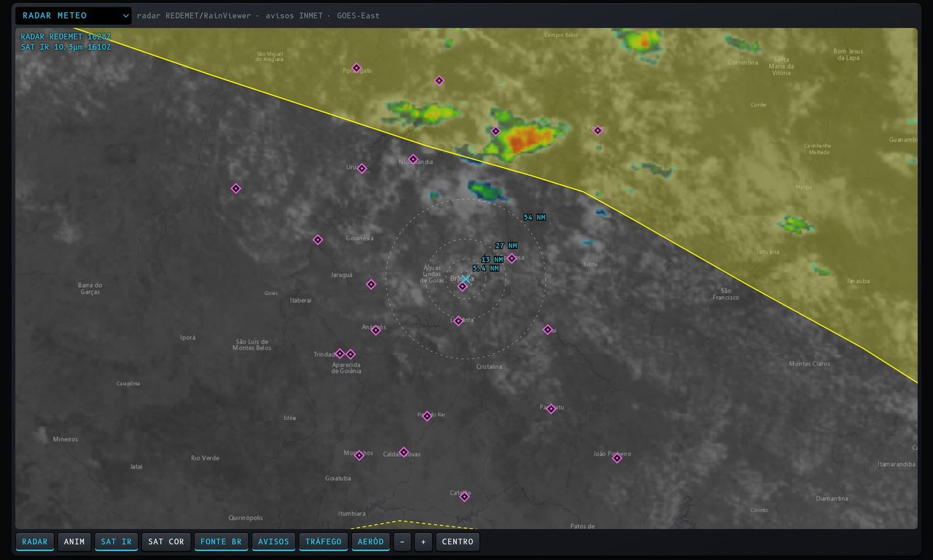Select the aerodrome marker at Trindade

click(340, 354)
